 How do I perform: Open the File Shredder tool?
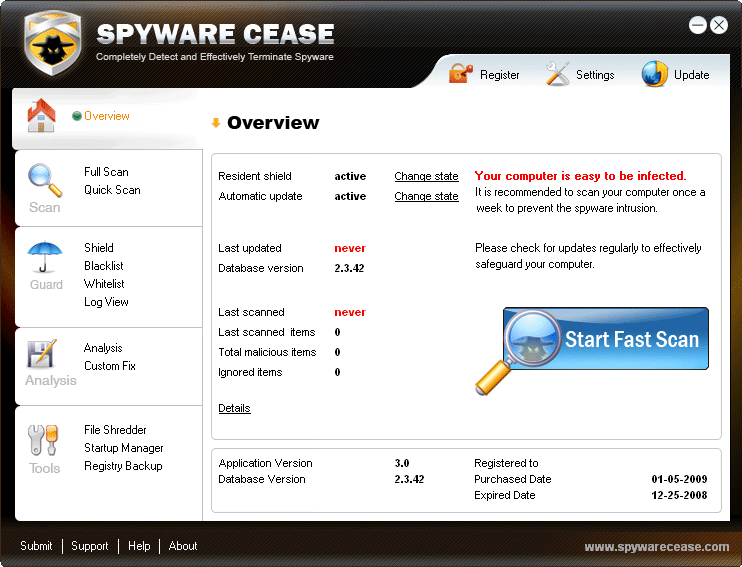(x=115, y=430)
